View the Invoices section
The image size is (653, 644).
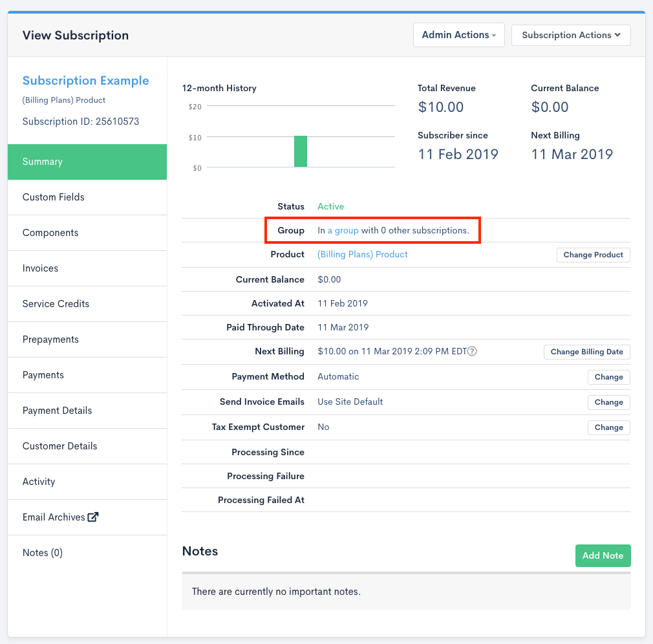[x=40, y=268]
